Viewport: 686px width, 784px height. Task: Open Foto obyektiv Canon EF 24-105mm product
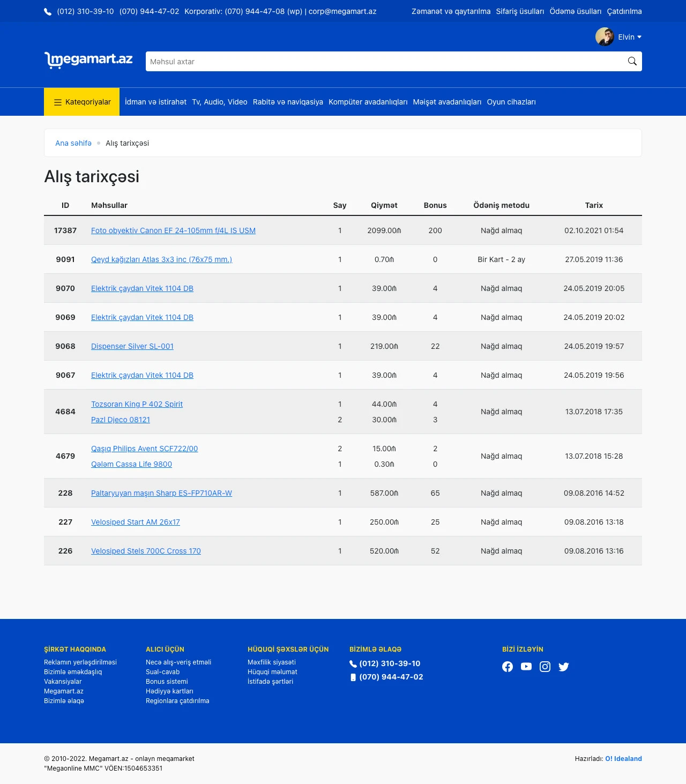pos(173,230)
